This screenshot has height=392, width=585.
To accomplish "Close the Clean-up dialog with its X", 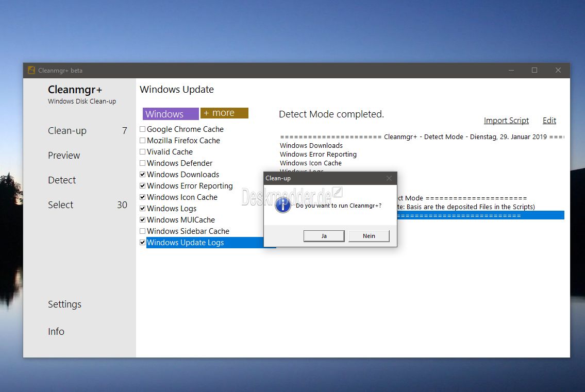I will click(389, 178).
